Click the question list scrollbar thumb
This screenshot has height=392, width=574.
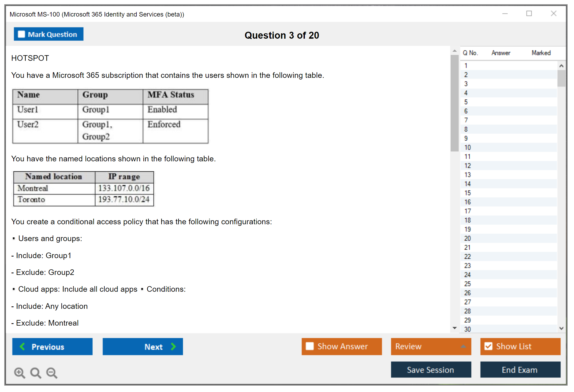[x=561, y=78]
